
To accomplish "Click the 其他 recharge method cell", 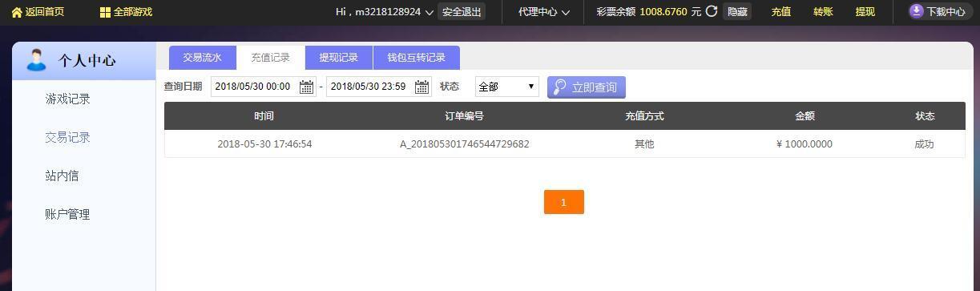I will pos(644,144).
